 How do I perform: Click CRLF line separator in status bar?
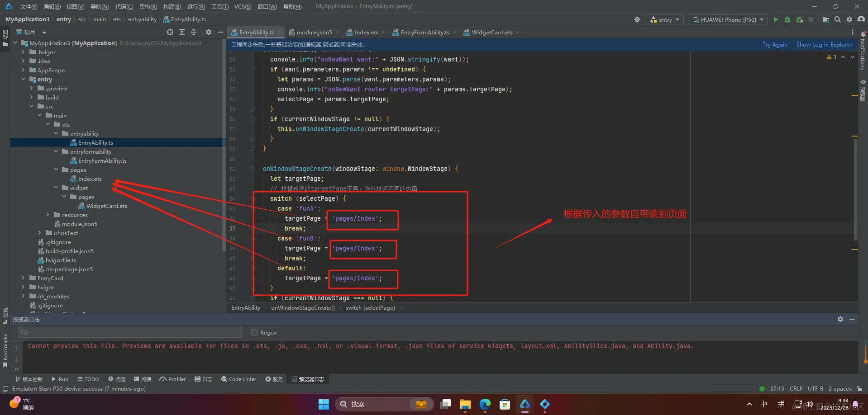796,389
